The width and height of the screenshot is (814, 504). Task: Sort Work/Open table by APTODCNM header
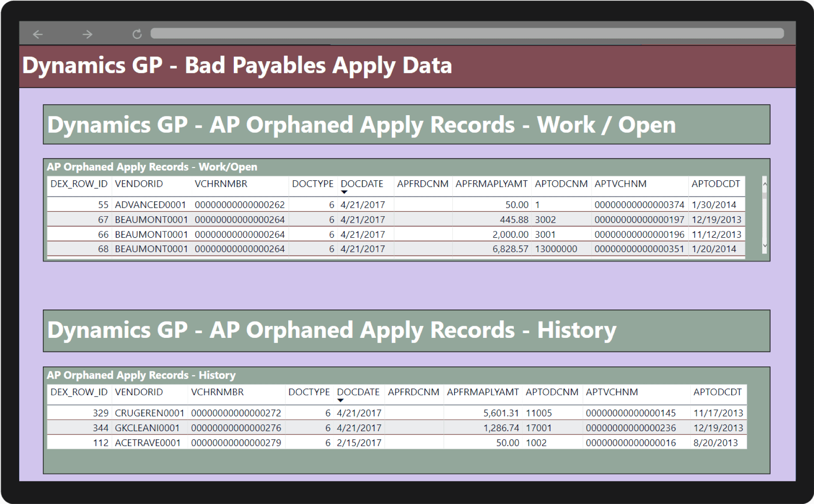click(561, 184)
